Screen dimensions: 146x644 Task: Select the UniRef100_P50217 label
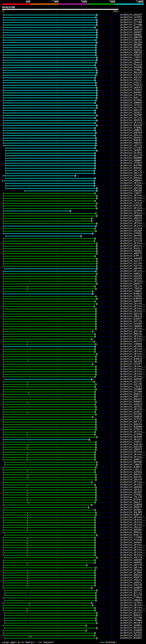click(x=131, y=80)
